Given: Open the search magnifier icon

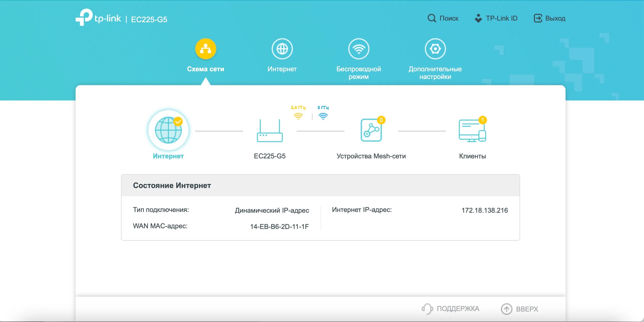Looking at the screenshot, I should click(x=432, y=18).
